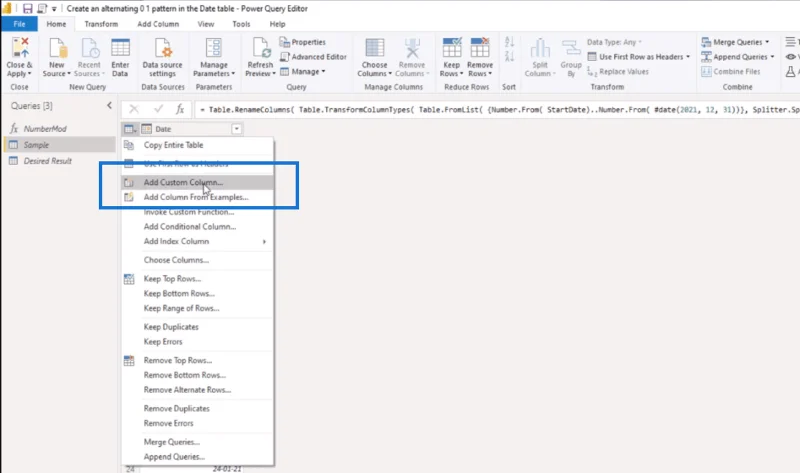800x473 pixels.
Task: Switch to the Tools tab
Action: (x=241, y=24)
